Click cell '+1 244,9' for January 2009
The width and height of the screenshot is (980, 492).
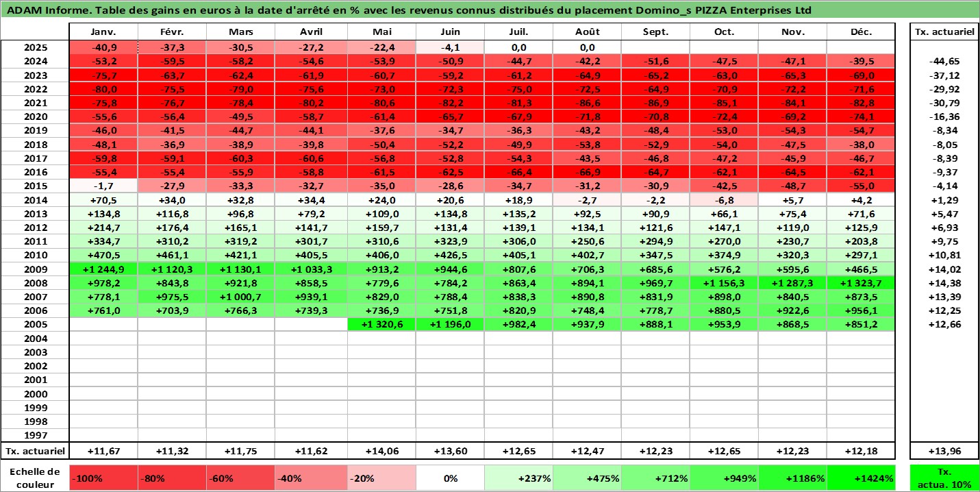[103, 269]
